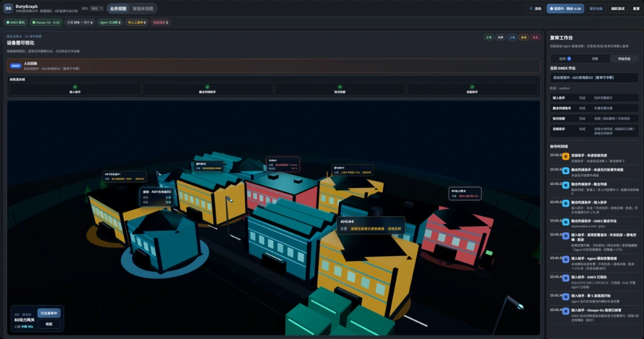
Task: Click the 融合判读助手 pipeline step checkmark
Action: (x=208, y=87)
